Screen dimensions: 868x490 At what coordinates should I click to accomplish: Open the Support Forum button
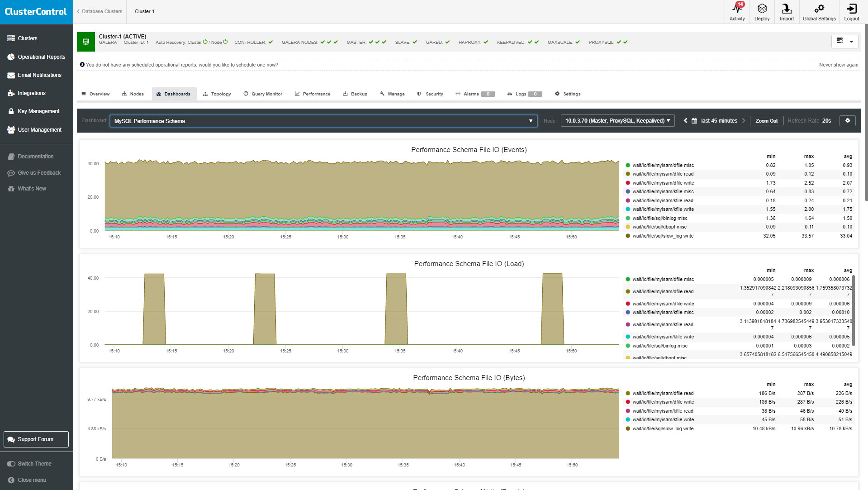pos(36,439)
